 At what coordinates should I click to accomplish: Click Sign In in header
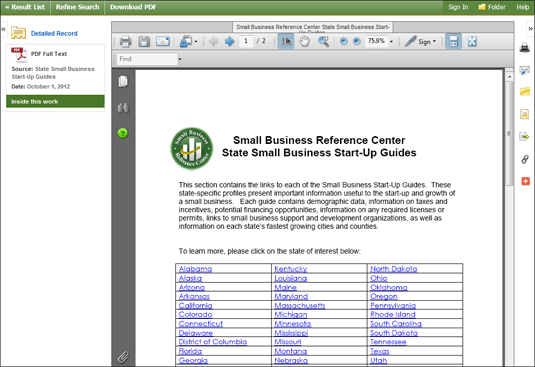pyautogui.click(x=458, y=7)
